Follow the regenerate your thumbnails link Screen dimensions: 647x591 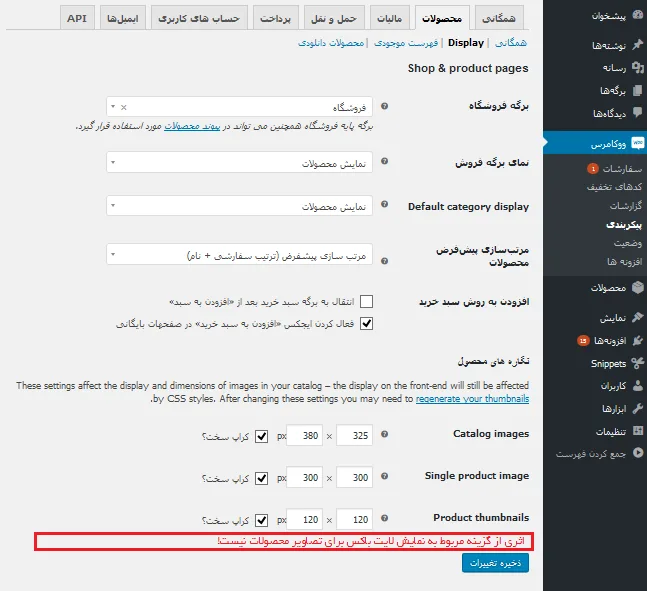(472, 399)
